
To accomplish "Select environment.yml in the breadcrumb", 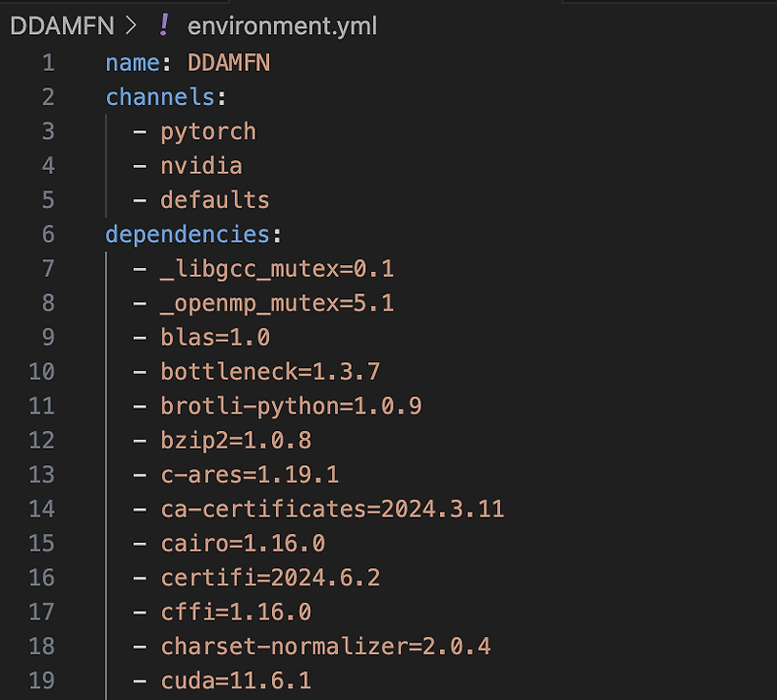I will (x=282, y=26).
